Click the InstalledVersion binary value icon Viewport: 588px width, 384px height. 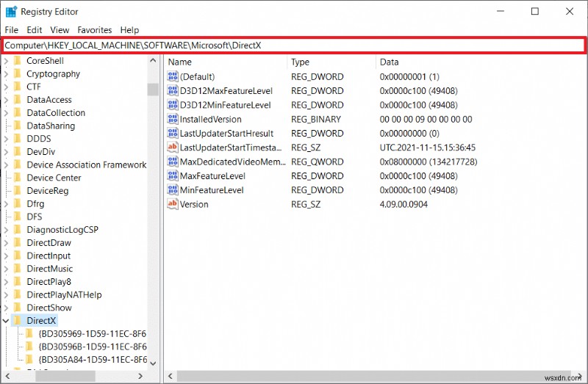[173, 119]
